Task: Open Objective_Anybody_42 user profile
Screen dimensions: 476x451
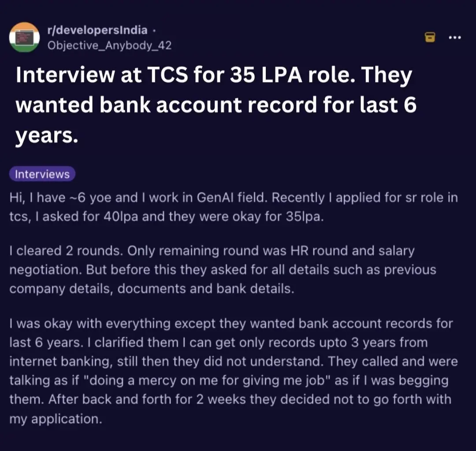Action: [109, 45]
